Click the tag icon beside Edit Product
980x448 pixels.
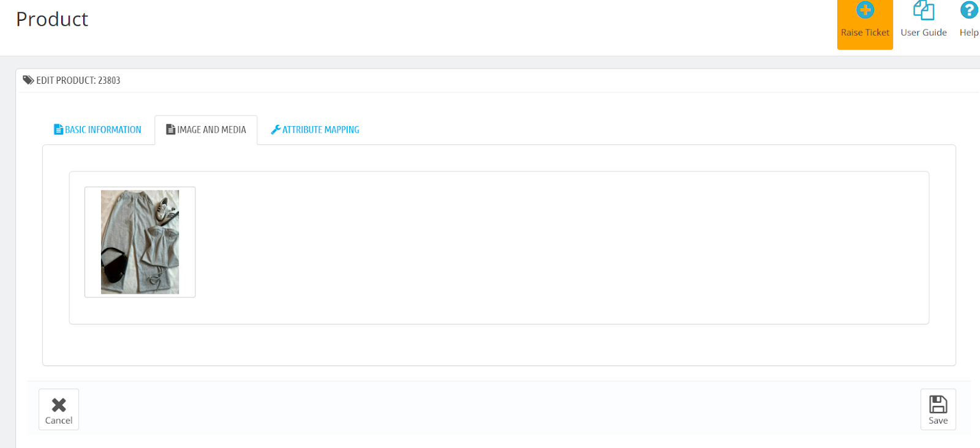click(x=28, y=80)
